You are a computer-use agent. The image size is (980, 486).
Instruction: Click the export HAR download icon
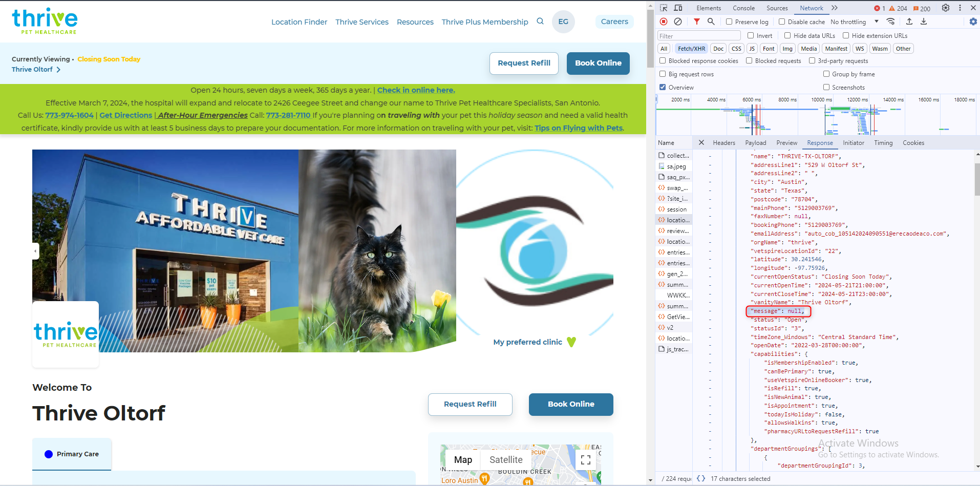tap(924, 22)
